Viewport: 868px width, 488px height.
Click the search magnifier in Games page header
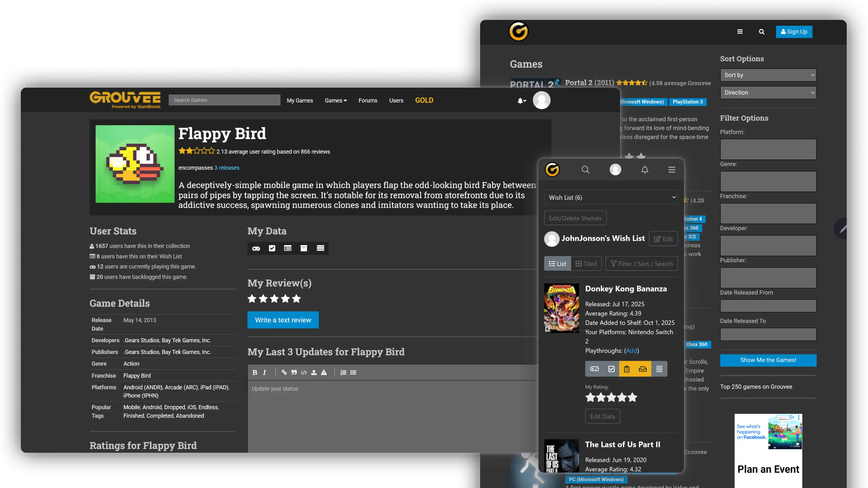[762, 32]
